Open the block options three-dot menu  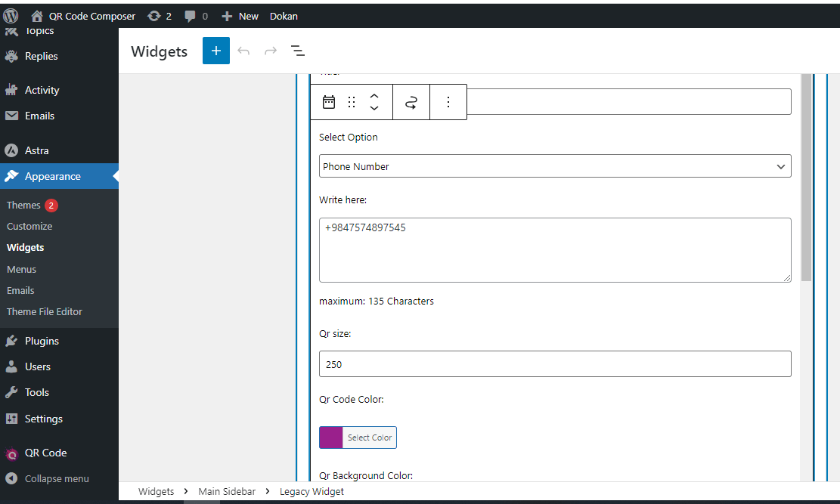click(448, 102)
